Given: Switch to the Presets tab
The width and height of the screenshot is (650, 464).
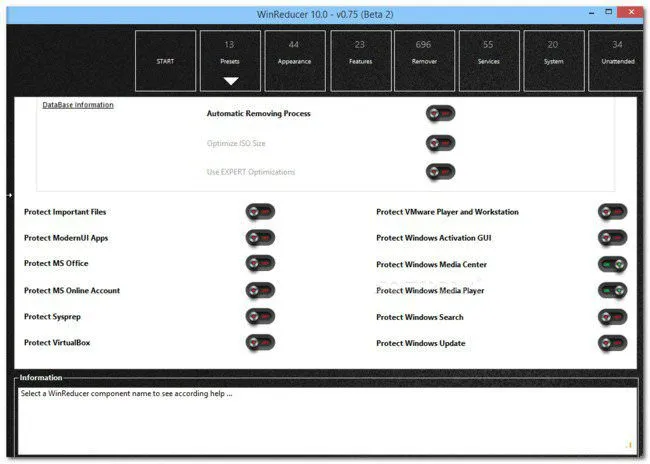Looking at the screenshot, I should [x=230, y=54].
